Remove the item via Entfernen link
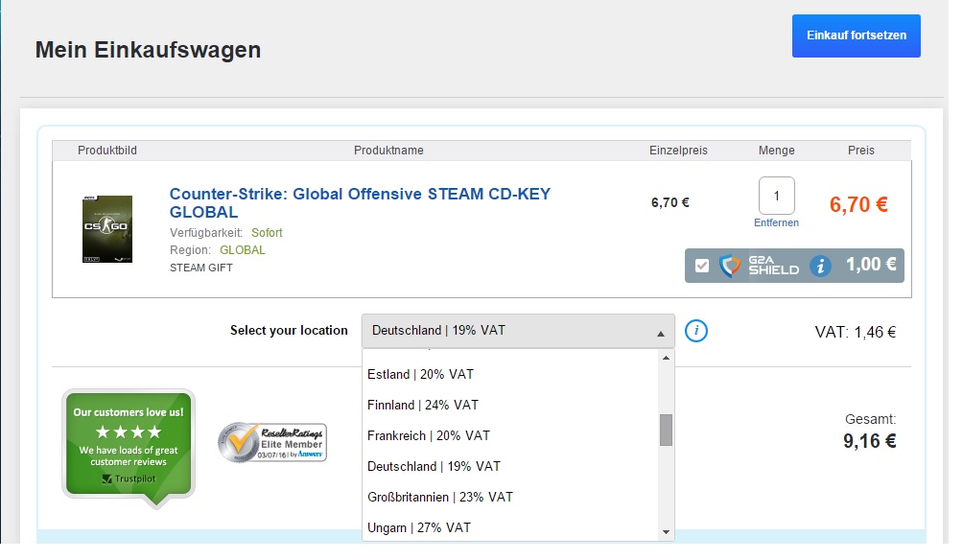The height and width of the screenshot is (560, 963). (776, 222)
